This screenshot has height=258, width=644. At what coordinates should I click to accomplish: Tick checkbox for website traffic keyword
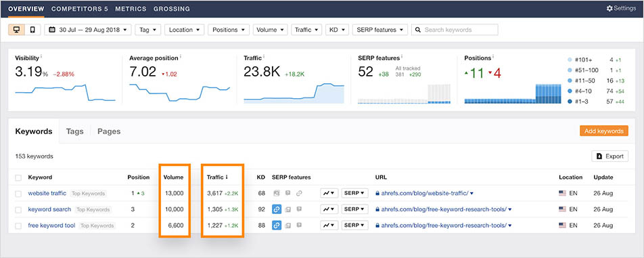click(18, 194)
